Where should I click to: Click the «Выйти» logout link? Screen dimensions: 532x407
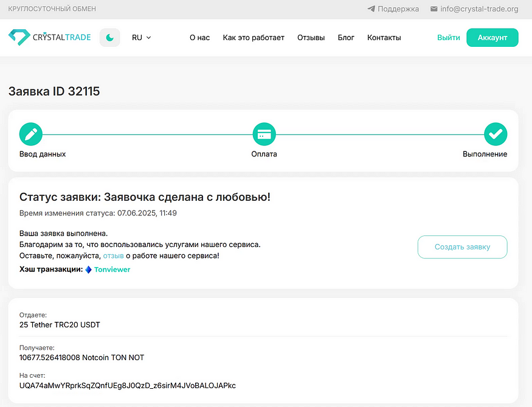[x=449, y=38]
